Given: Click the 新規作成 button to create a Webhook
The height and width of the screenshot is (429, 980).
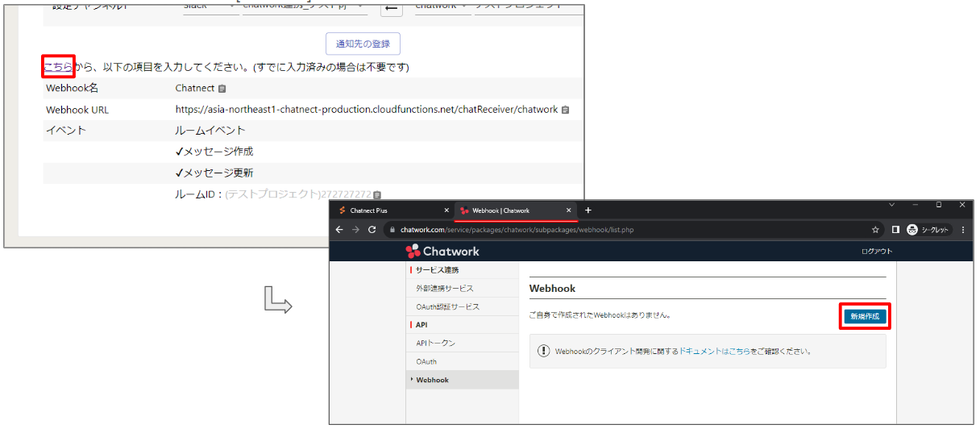Looking at the screenshot, I should (x=866, y=317).
